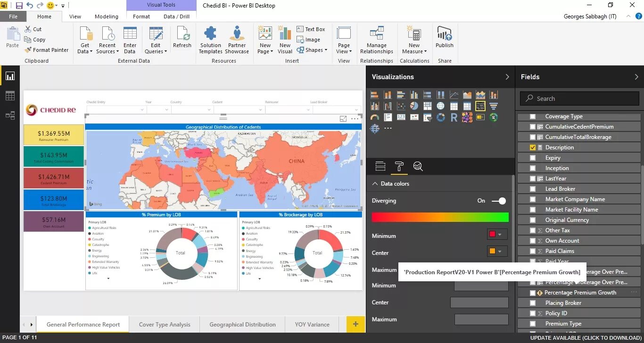Image resolution: width=644 pixels, height=343 pixels.
Task: Open the Shapes dropdown
Action: (x=312, y=50)
